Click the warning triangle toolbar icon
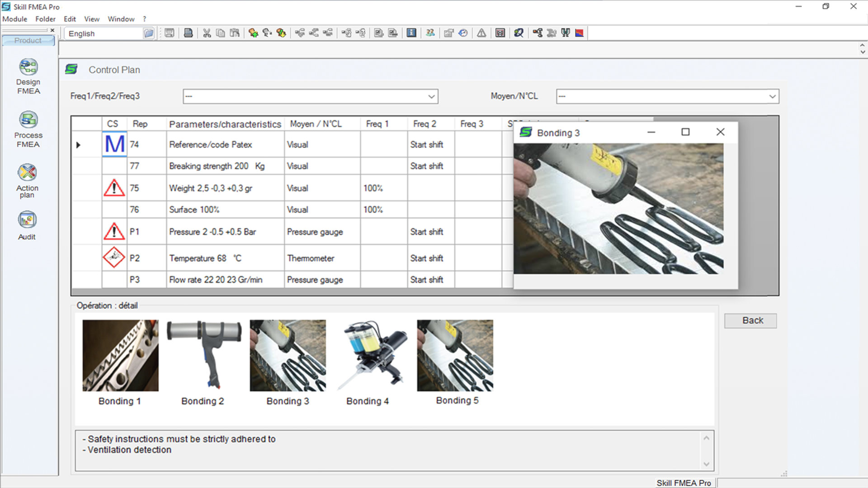Image resolution: width=868 pixels, height=488 pixels. click(481, 33)
